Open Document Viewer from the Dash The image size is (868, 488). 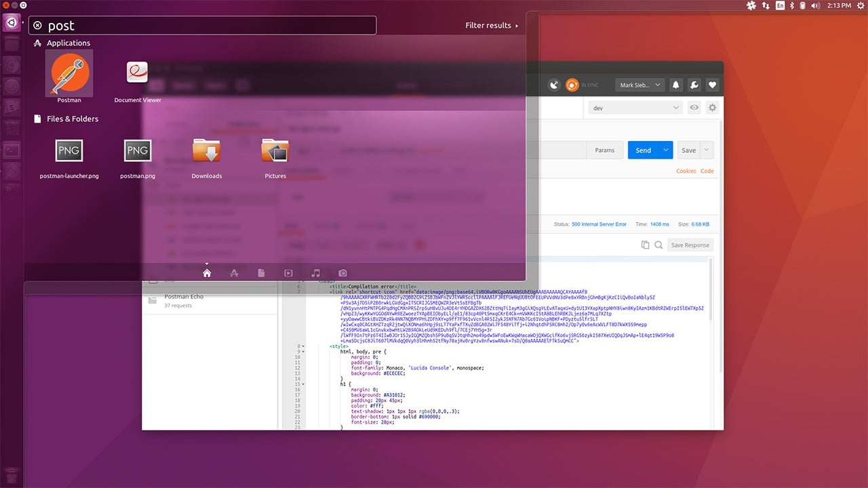[x=137, y=71]
